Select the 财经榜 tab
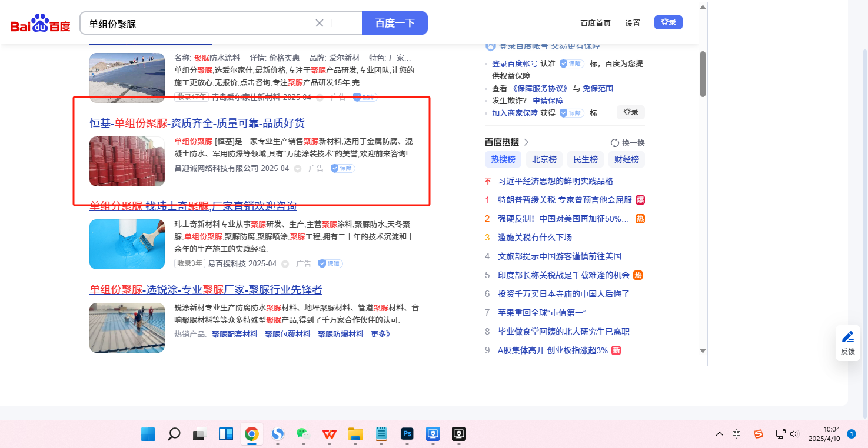The width and height of the screenshot is (868, 448). [627, 159]
